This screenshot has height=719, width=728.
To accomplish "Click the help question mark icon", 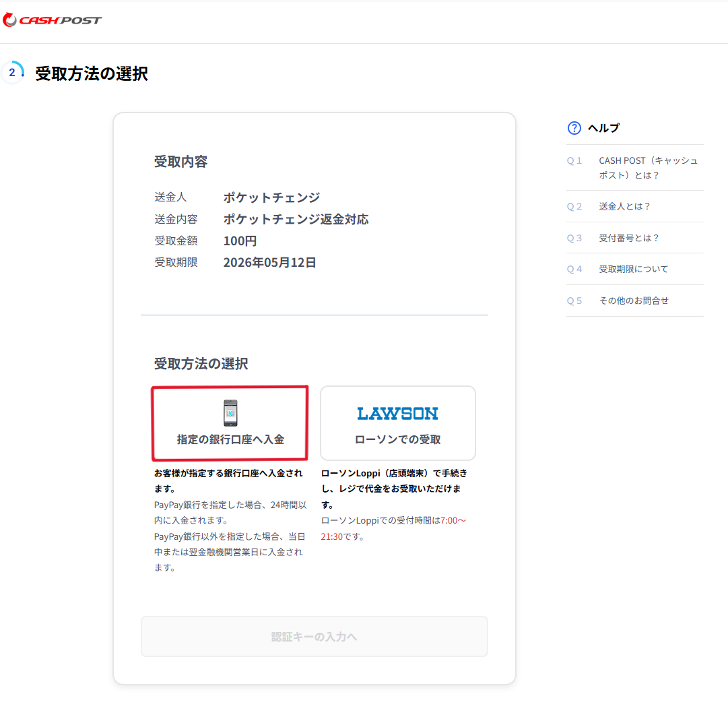I will coord(574,128).
